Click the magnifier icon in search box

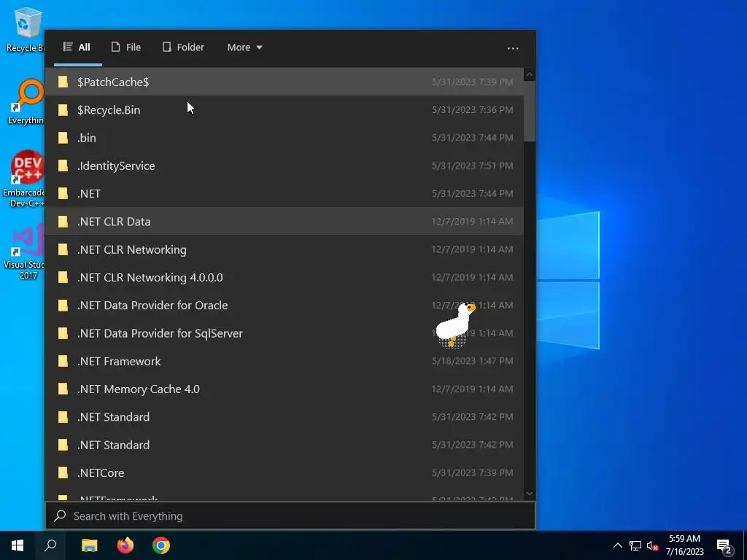point(60,516)
